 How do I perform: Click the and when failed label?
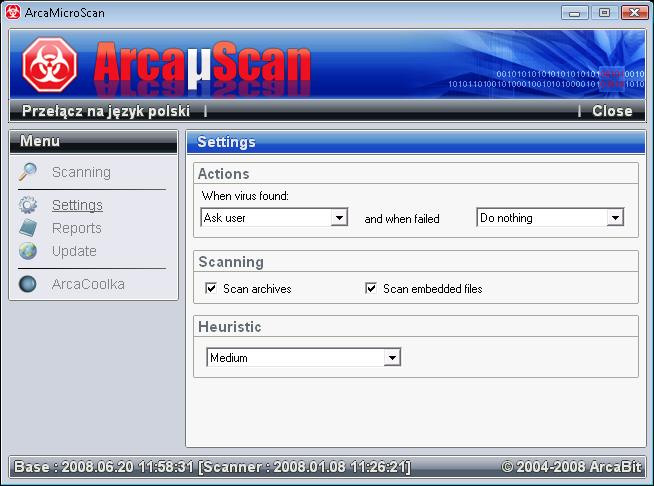click(402, 219)
